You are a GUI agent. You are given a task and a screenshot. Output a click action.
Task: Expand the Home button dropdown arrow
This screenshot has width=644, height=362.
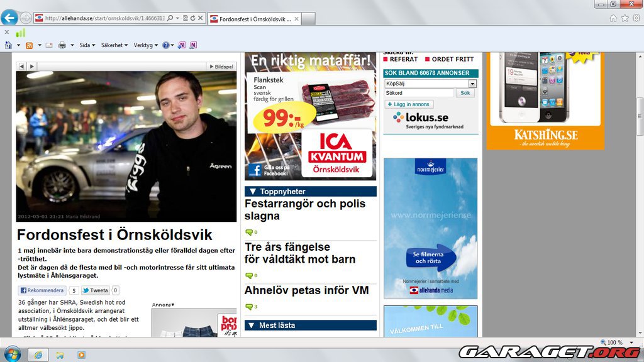18,45
